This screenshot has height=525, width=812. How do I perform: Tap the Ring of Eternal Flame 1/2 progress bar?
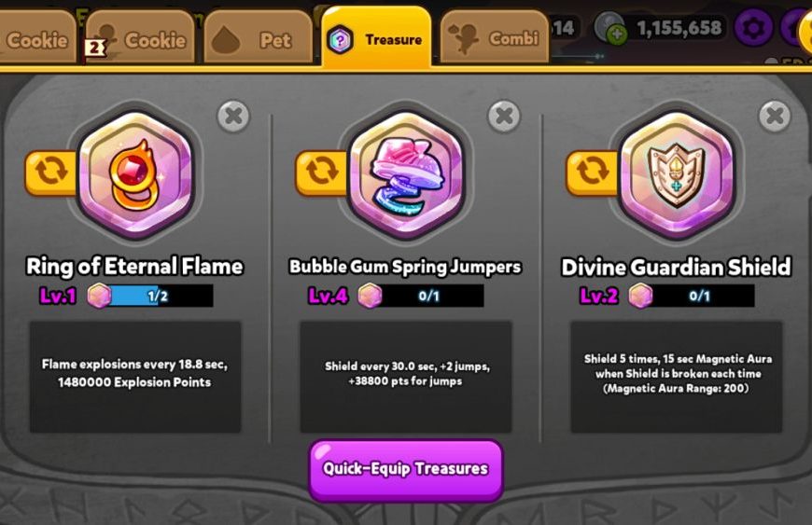tap(150, 296)
